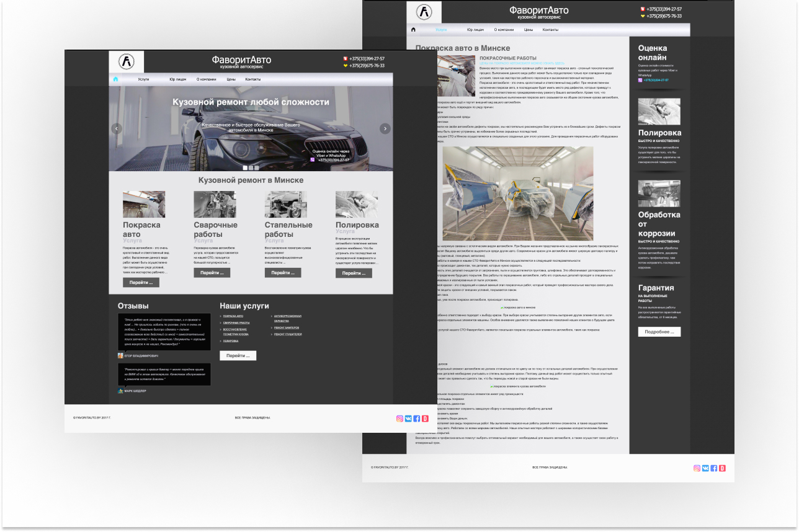The image size is (799, 532).
Task: Open Instagram from the left page footer
Action: tap(399, 419)
